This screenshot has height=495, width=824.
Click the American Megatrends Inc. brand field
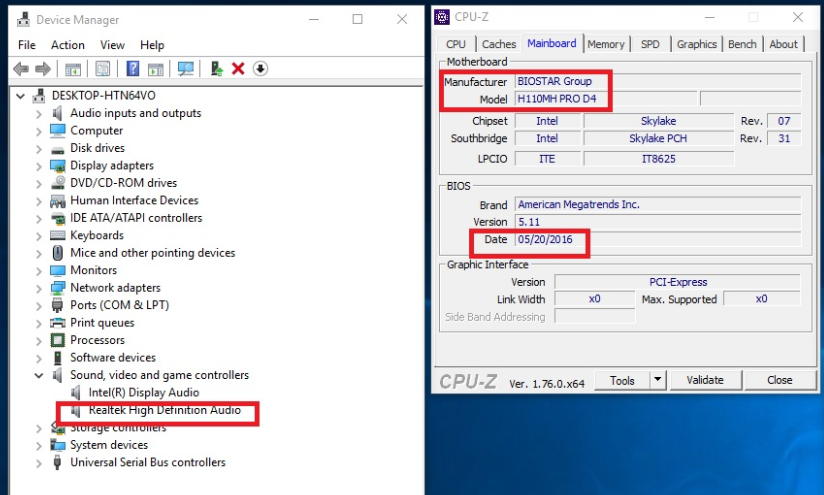coord(658,204)
